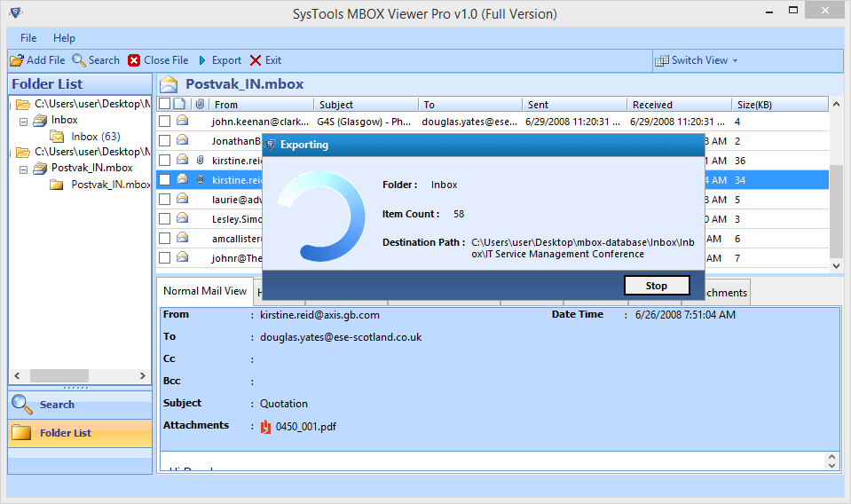Click email list scroll down arrow
This screenshot has height=504, width=851.
836,266
